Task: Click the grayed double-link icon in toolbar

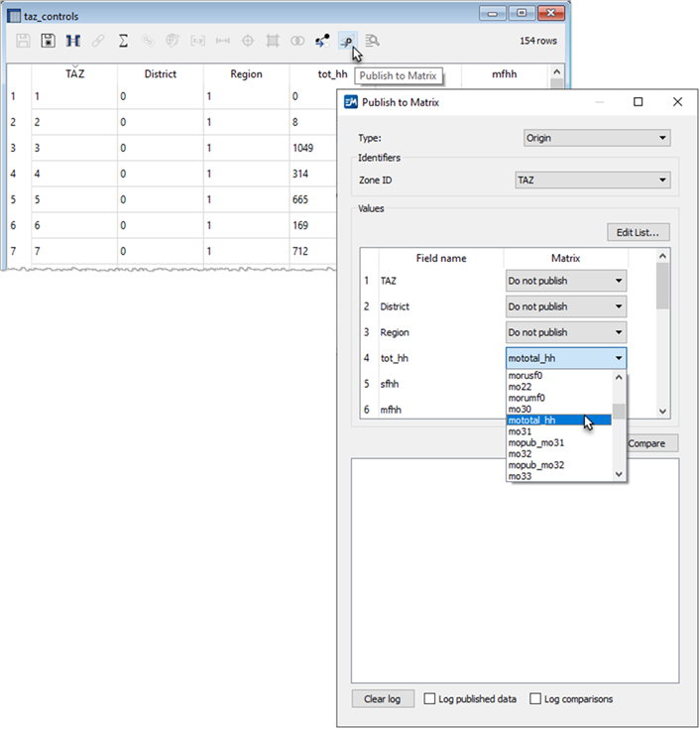Action: [148, 41]
